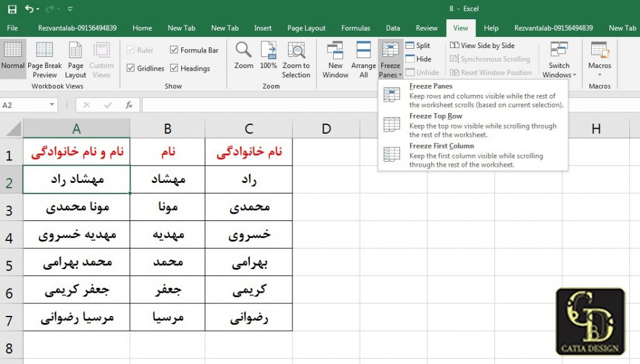Click cell A6 'جعفر کریمی'
This screenshot has width=640, height=364.
76,290
